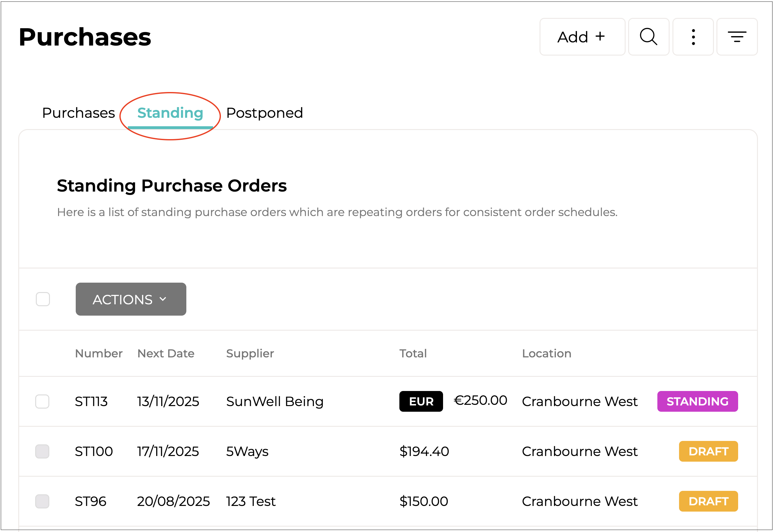Open standing order number ST113
Image resolution: width=773 pixels, height=532 pixels.
pos(91,401)
